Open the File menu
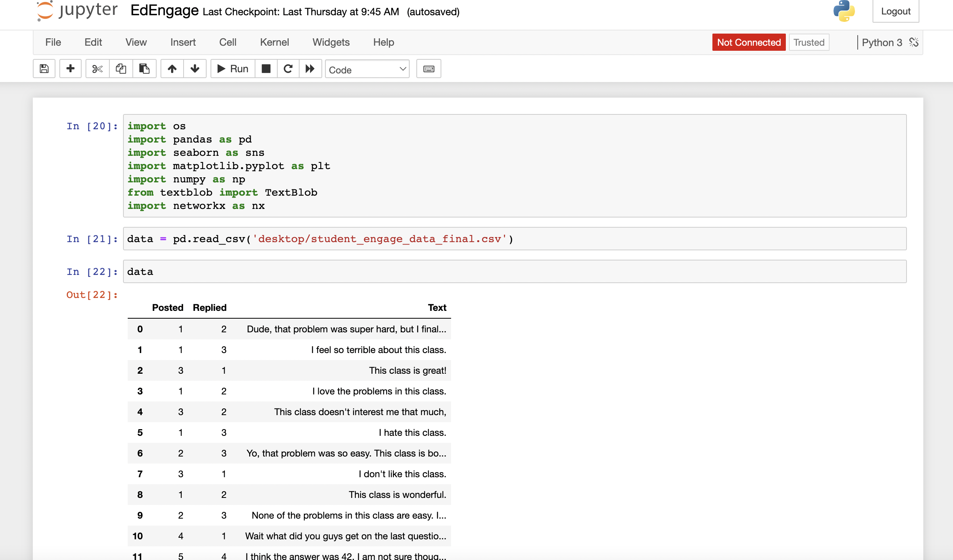This screenshot has width=953, height=560. point(53,42)
